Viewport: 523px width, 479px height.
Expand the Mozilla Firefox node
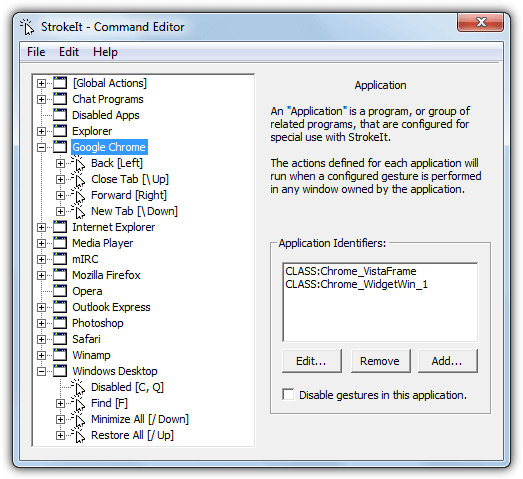(x=41, y=276)
